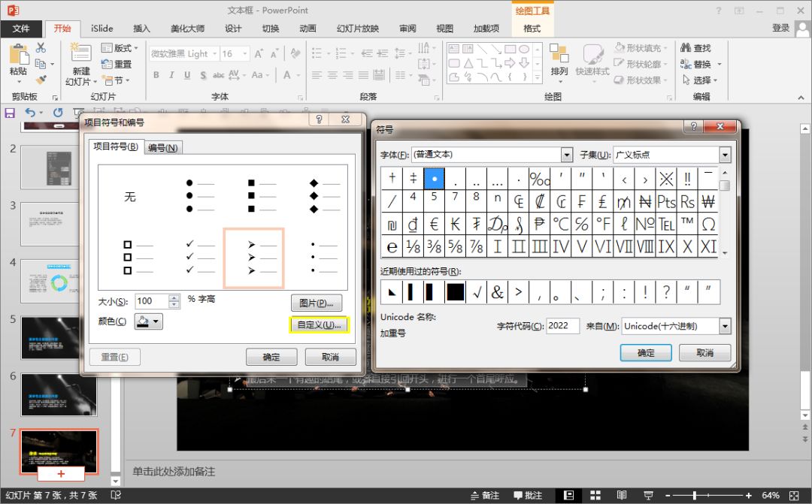Click the Find (查找) icon

point(686,48)
